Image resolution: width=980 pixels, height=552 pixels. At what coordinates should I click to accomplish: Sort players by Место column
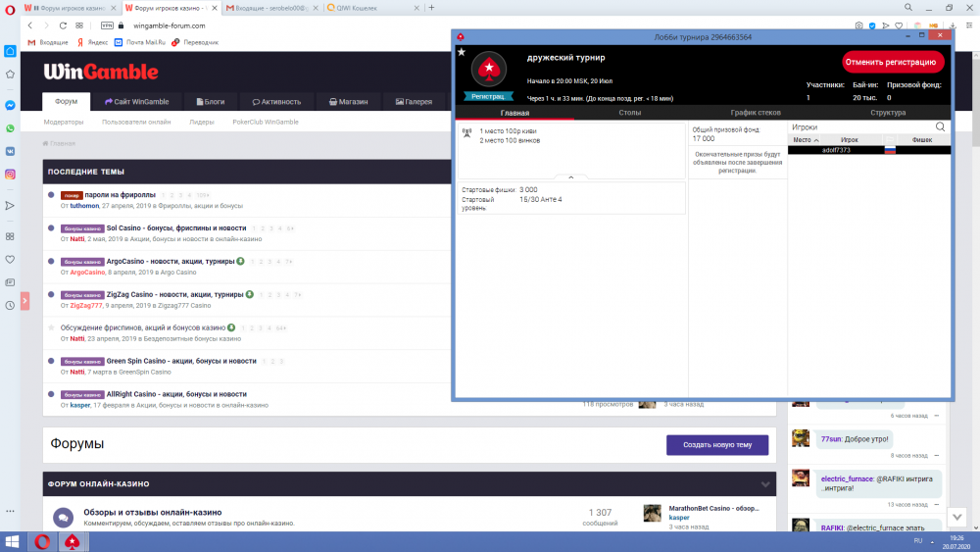806,140
